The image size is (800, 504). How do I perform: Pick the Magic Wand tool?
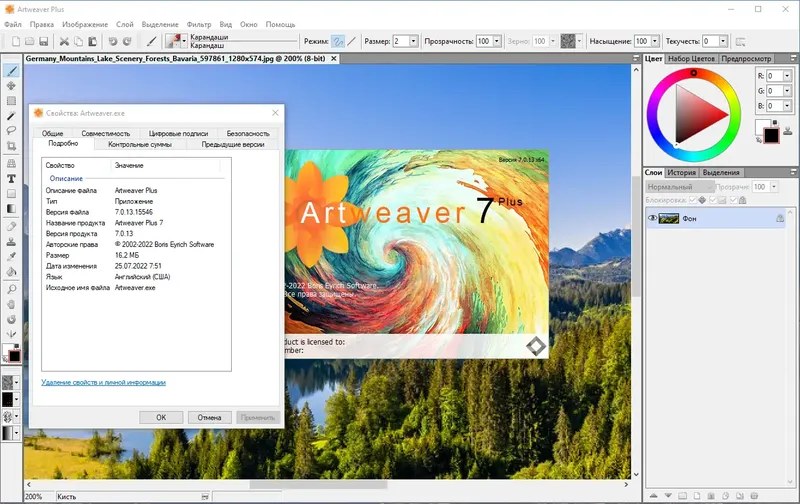11,116
